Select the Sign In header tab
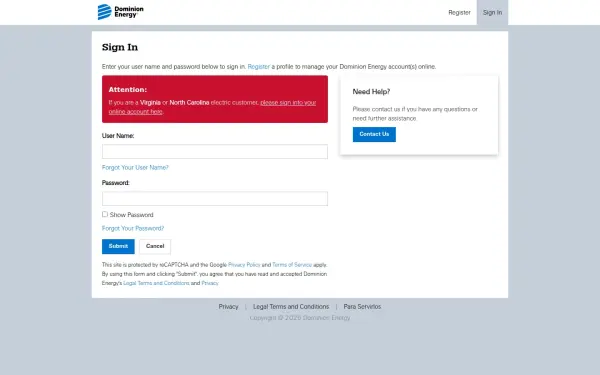 [492, 13]
